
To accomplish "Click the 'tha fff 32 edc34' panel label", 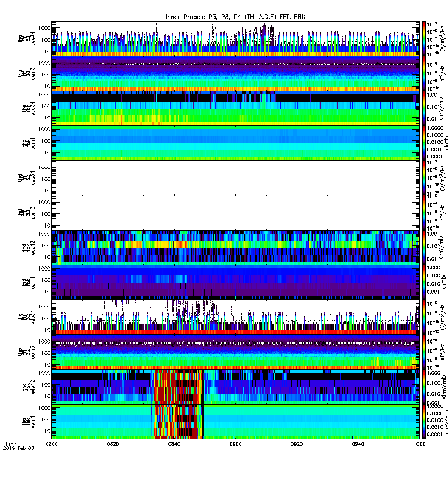I will tap(26, 39).
